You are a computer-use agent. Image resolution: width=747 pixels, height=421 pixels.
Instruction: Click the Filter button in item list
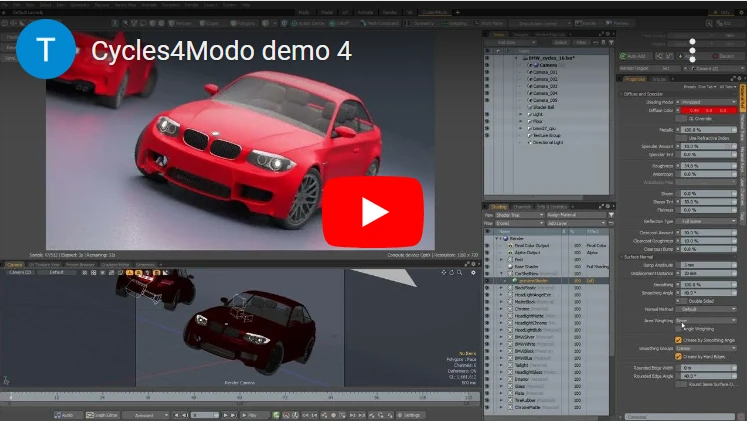pos(581,42)
